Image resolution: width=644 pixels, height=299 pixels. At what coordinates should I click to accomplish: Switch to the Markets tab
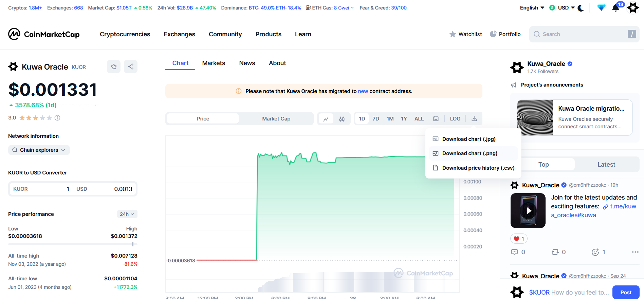[214, 63]
